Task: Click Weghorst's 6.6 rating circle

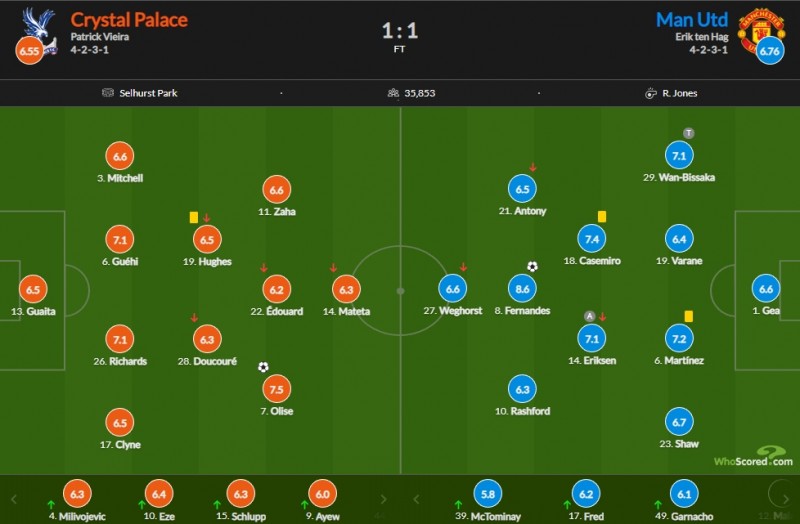Action: 453,289
